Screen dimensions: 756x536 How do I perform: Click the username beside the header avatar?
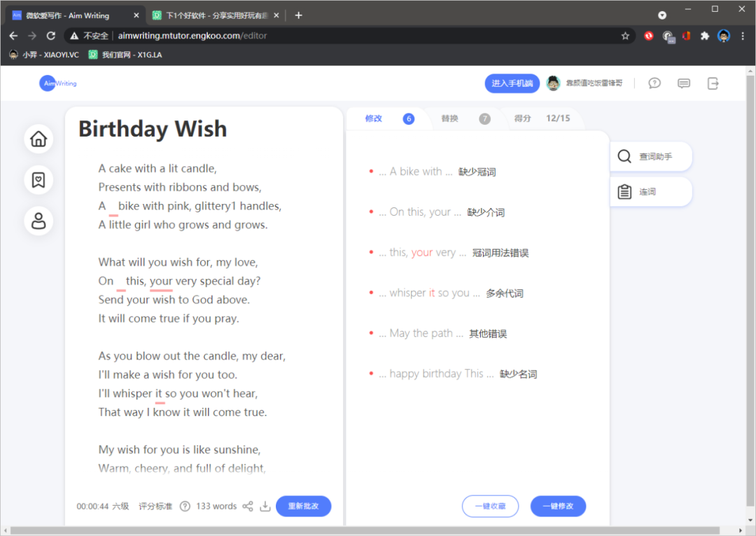[x=594, y=83]
